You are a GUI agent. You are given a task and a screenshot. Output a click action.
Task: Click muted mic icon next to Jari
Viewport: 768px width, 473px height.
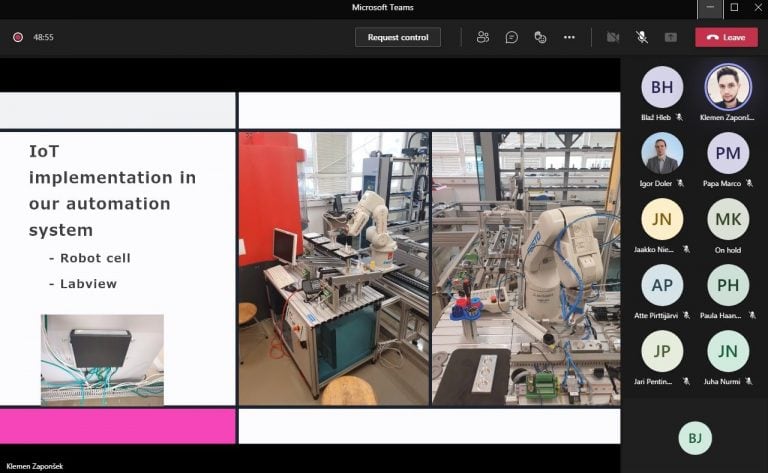point(686,381)
